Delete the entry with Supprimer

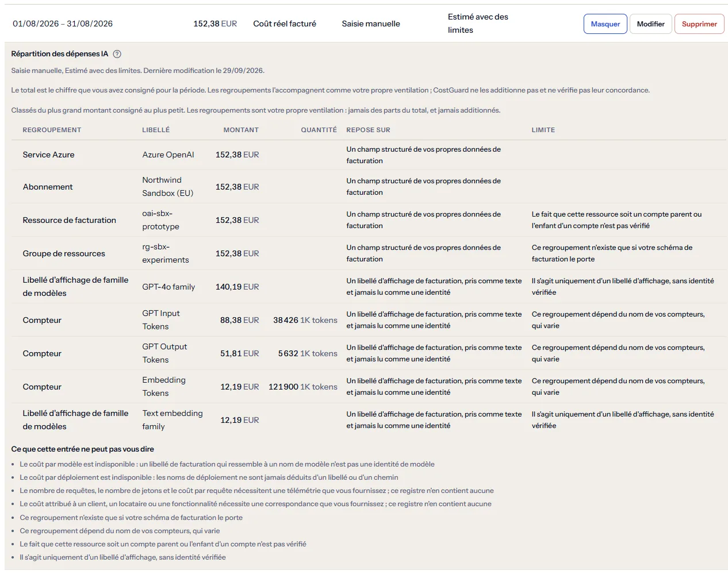click(x=699, y=24)
